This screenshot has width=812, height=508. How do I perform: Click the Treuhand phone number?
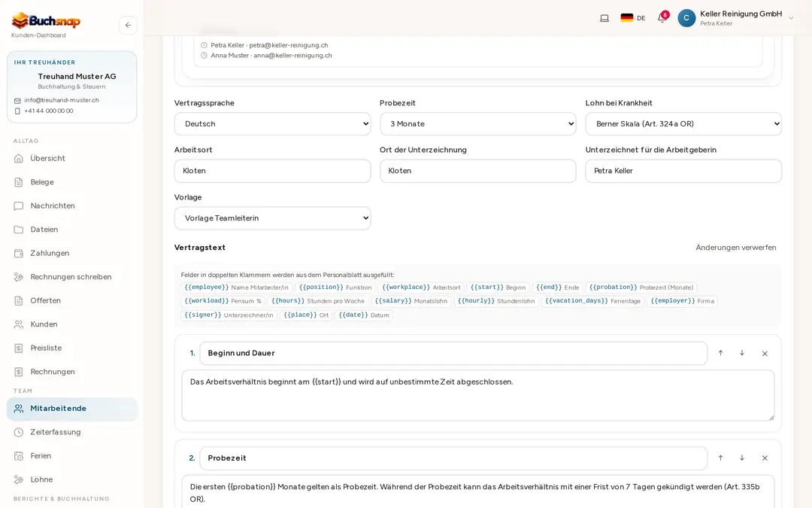click(x=49, y=111)
